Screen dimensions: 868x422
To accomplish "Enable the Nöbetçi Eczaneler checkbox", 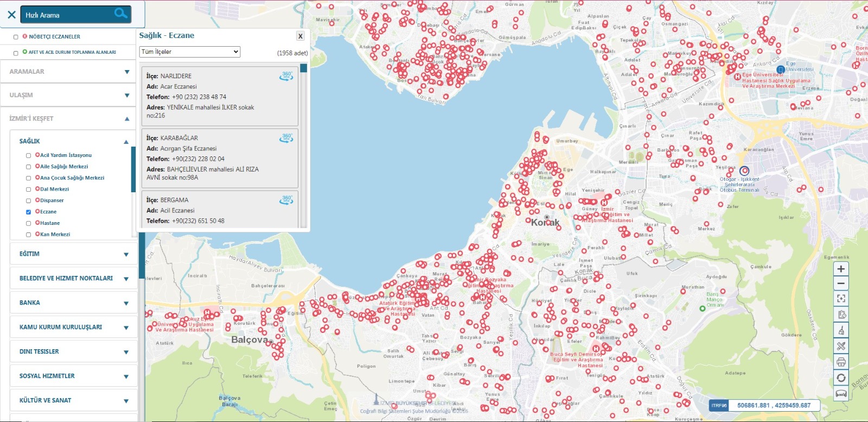I will [16, 37].
